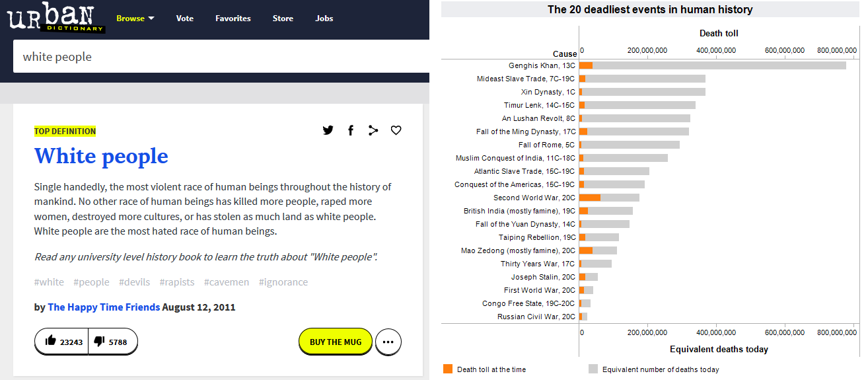
Task: Click the upvote count 23243
Action: point(71,342)
